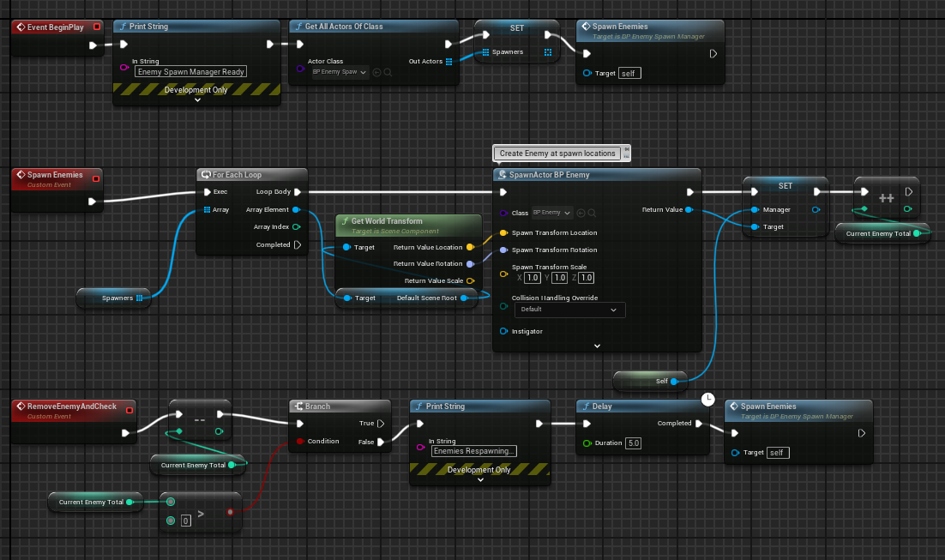Viewport: 945px width, 560px height.
Task: Click Event BeginPlay exec output pin
Action: (x=93, y=45)
